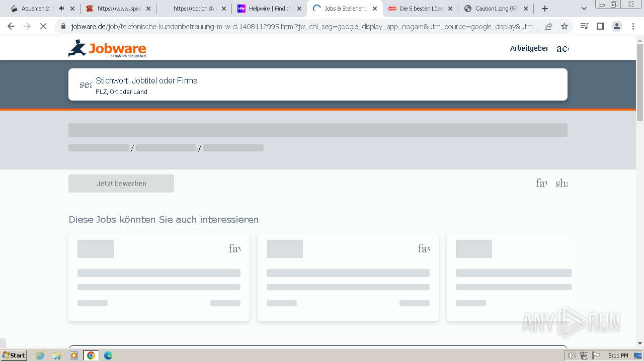Image resolution: width=644 pixels, height=362 pixels.
Task: Launch Internet Explorer from taskbar
Action: (40, 355)
